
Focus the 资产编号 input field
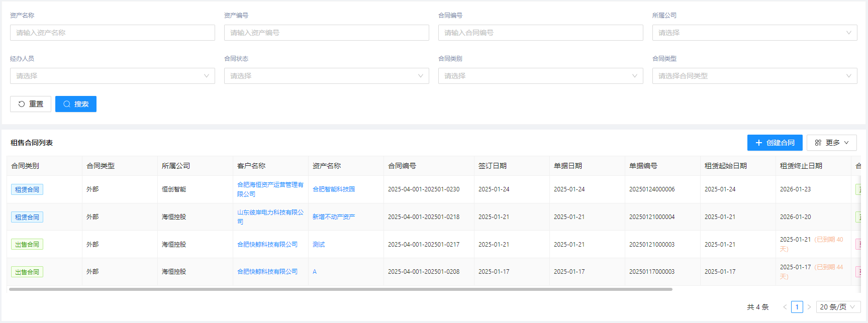327,33
